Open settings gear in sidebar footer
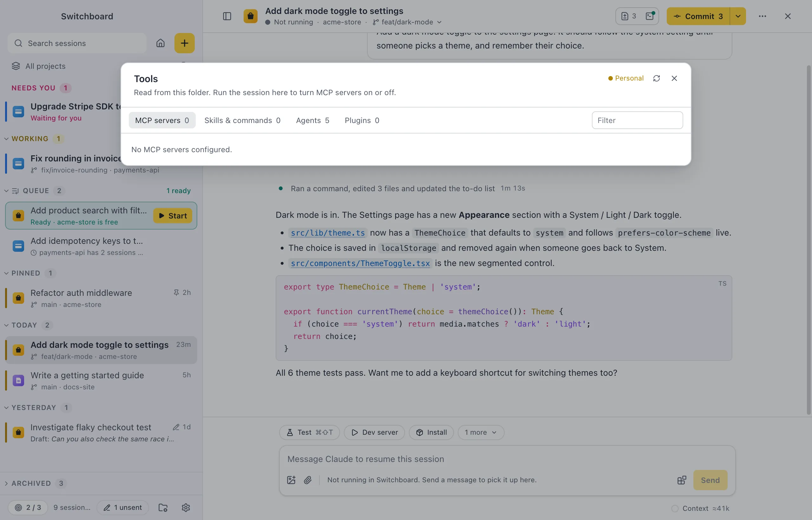This screenshot has height=520, width=812. click(x=186, y=508)
